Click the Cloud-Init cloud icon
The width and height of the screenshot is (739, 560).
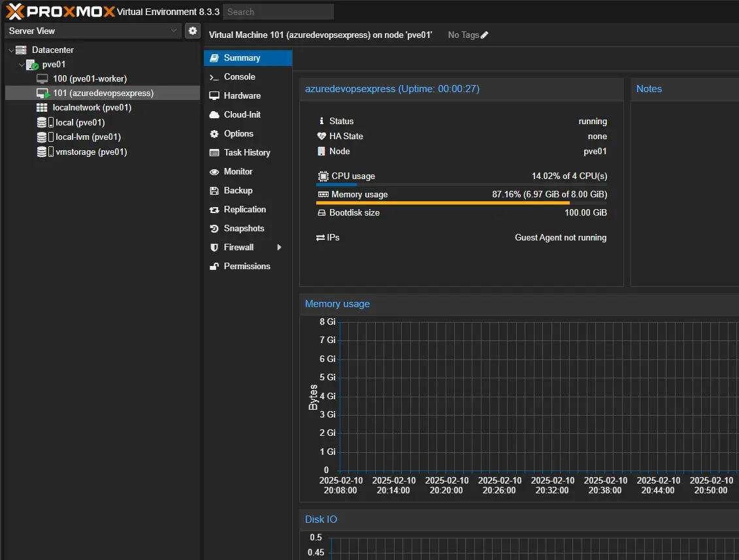(x=214, y=115)
